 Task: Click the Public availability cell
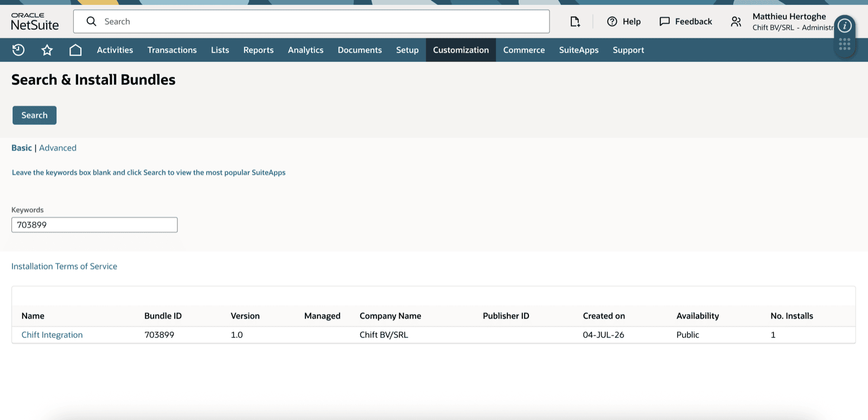687,335
